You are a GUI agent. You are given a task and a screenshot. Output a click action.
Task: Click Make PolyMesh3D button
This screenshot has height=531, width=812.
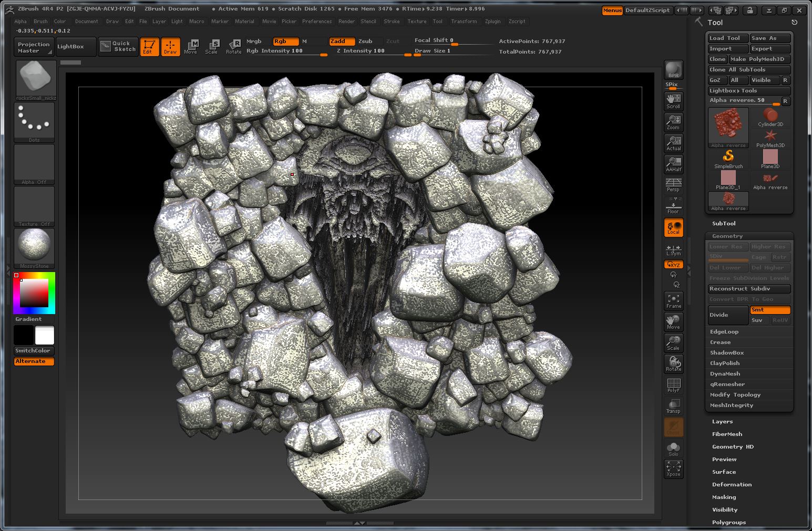coord(759,59)
